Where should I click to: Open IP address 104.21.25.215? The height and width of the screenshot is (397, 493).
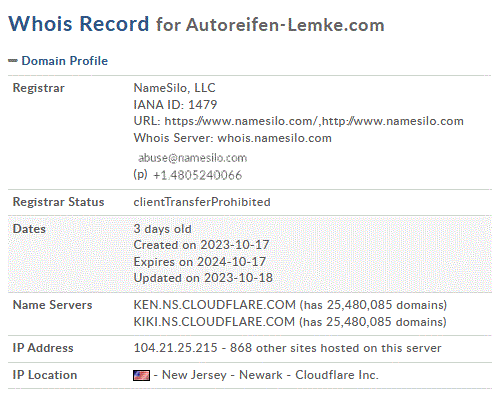click(176, 348)
